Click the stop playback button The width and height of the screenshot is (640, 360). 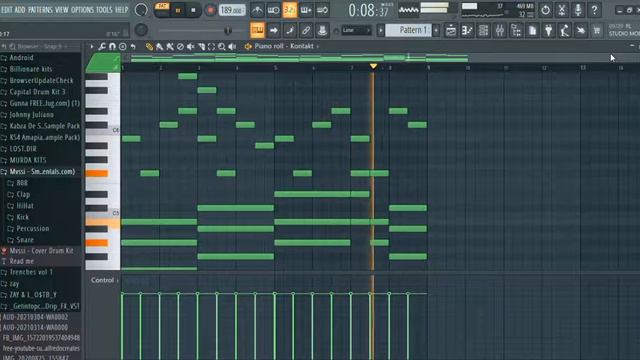point(193,10)
